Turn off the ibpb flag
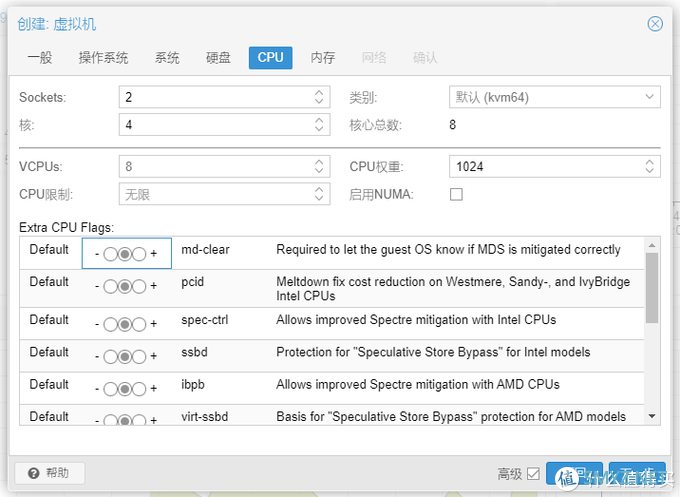Screen dimensions: 680x497 110,389
